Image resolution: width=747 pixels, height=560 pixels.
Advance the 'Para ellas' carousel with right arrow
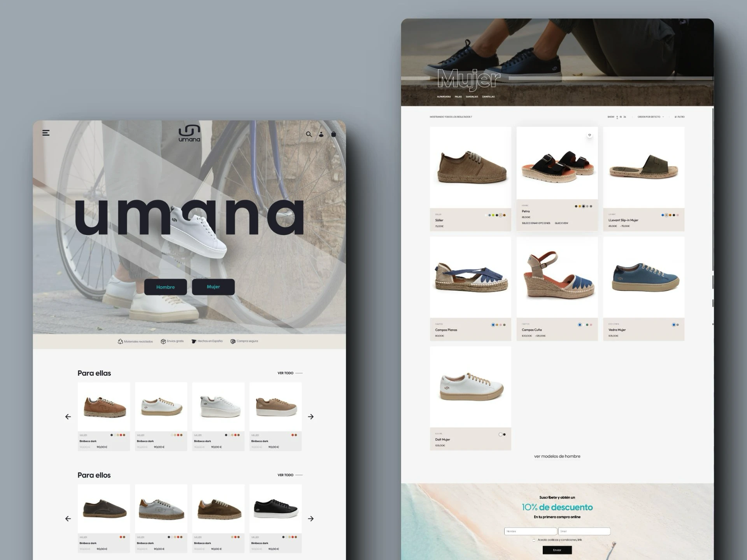(311, 416)
